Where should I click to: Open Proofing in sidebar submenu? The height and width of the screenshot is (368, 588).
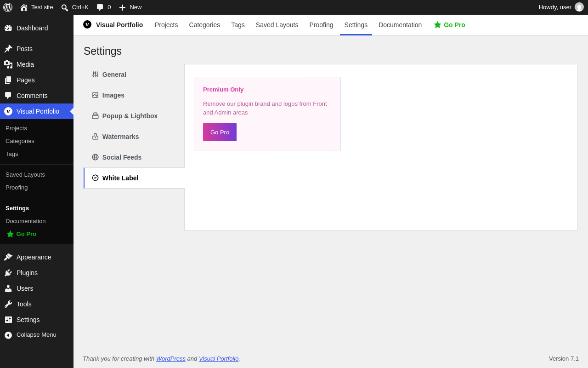coord(37,188)
